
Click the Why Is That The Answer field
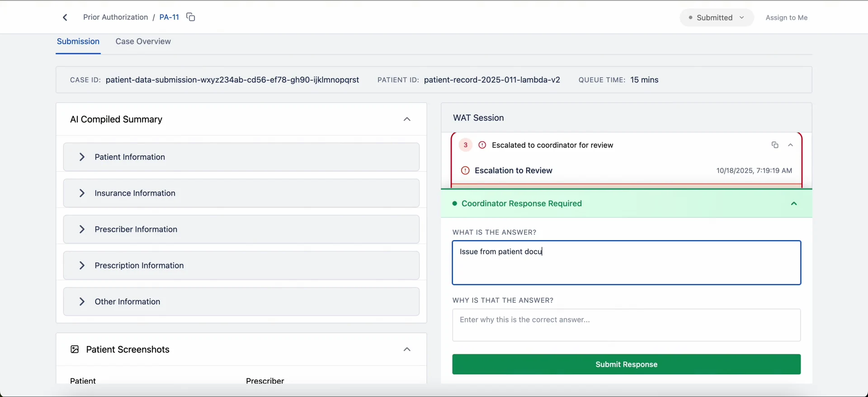tap(626, 325)
